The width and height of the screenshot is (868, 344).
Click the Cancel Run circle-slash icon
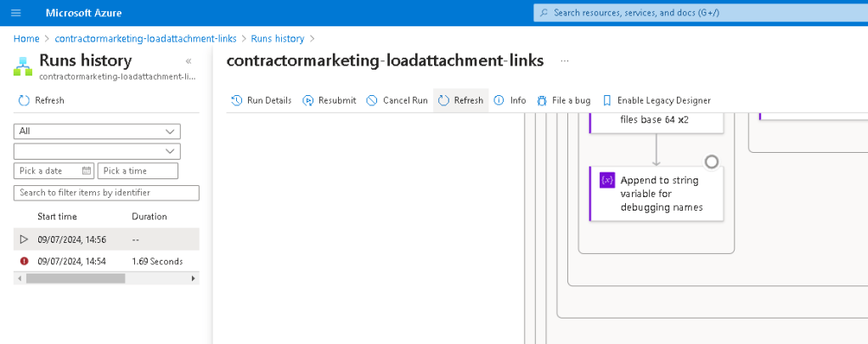tap(372, 100)
